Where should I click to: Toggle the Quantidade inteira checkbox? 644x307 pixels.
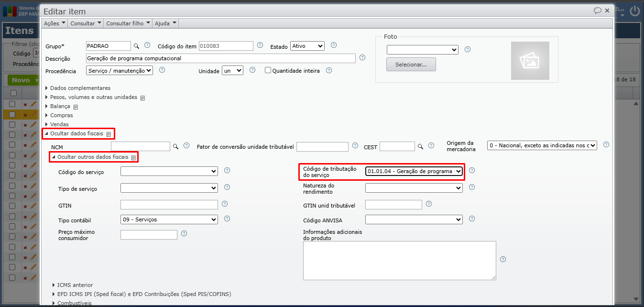[268, 70]
